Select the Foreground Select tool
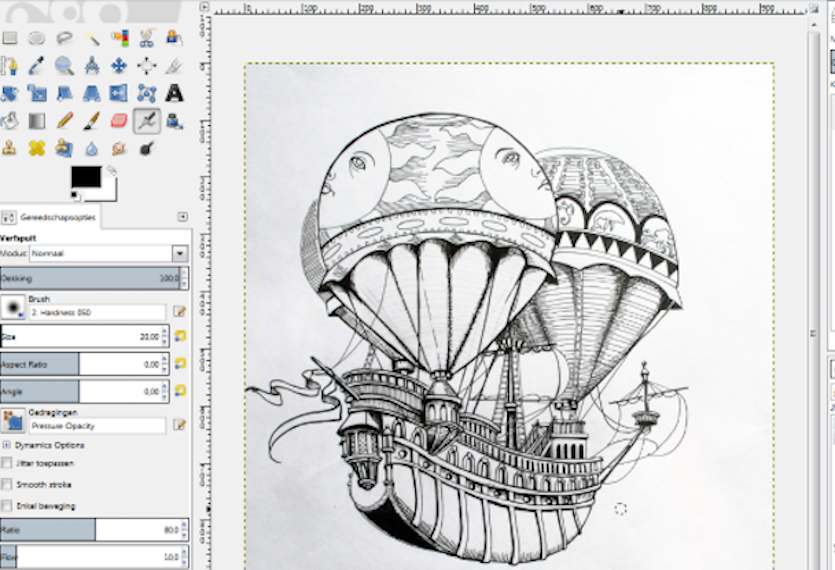Image resolution: width=835 pixels, height=570 pixels. (174, 38)
